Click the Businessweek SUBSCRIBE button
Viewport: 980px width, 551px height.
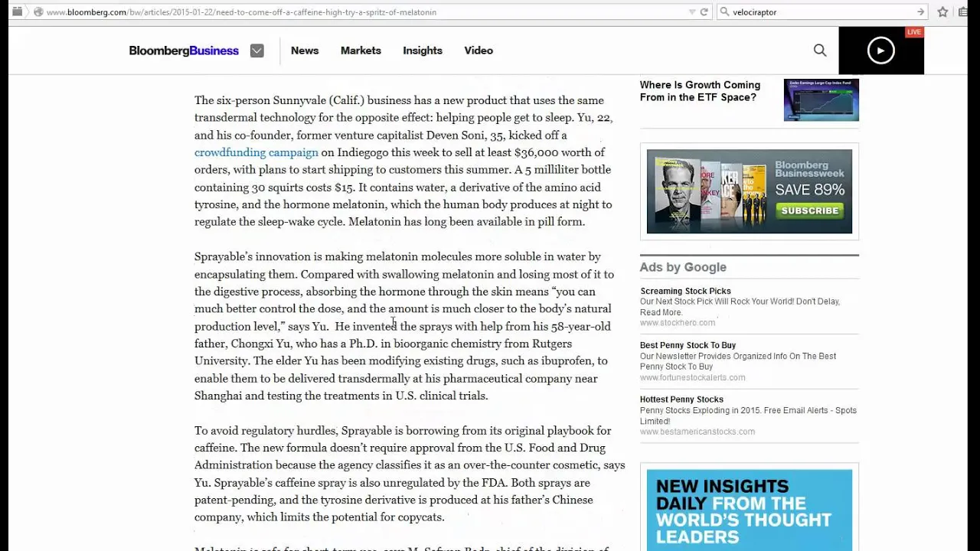810,210
